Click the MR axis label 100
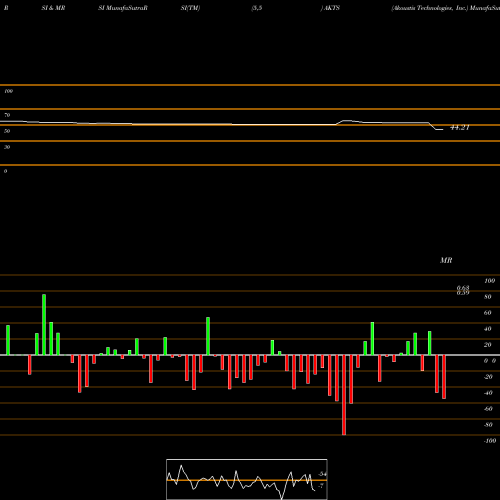This screenshot has height=500, width=500. coord(489,281)
